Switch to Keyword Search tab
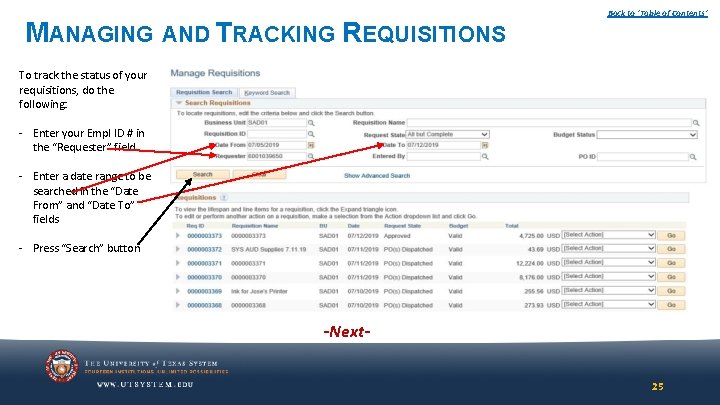 (267, 93)
